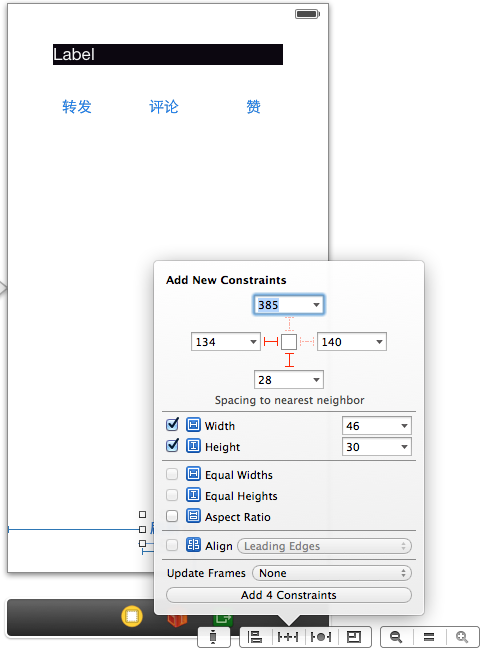The width and height of the screenshot is (483, 652).
Task: Uncheck the Width constraint checkbox
Action: tap(172, 425)
